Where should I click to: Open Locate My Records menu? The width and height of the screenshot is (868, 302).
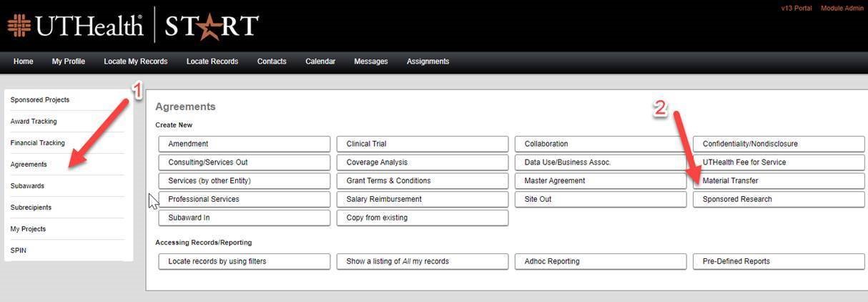pos(136,62)
